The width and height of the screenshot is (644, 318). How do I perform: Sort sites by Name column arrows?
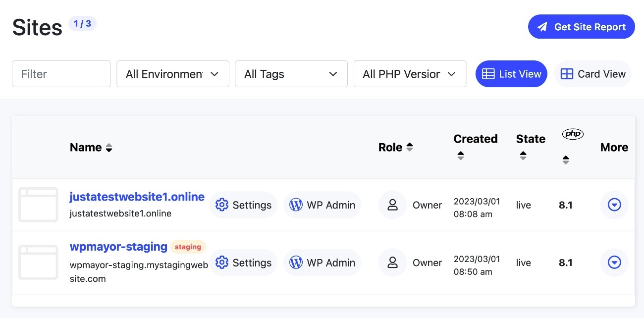point(109,148)
